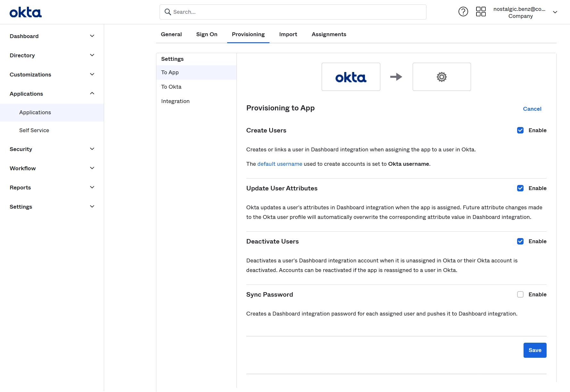Select To App settings item
This screenshot has height=392, width=570.
(196, 72)
